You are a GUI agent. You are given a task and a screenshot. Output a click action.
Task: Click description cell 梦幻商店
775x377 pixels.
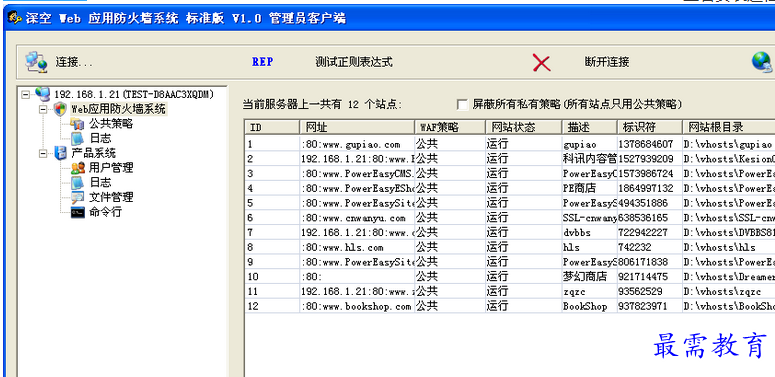click(585, 276)
